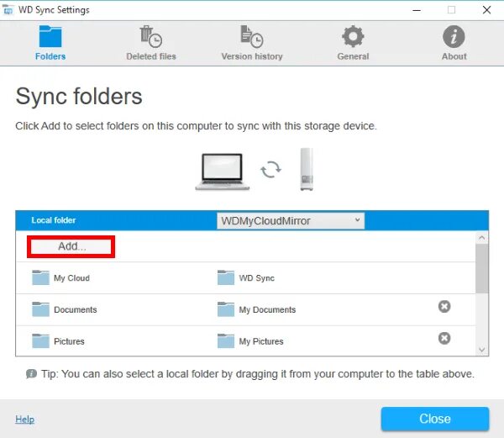Remove the Documents sync pair
Viewport: 504px width, 438px height.
(444, 307)
